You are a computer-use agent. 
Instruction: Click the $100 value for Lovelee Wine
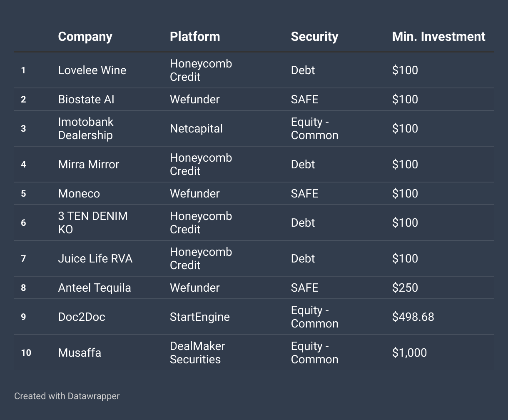pos(405,70)
